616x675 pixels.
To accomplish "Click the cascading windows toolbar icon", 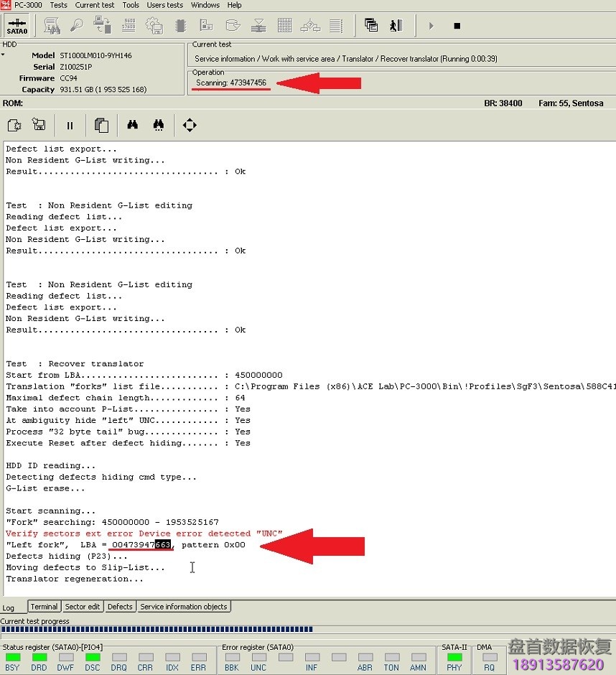I will (371, 26).
